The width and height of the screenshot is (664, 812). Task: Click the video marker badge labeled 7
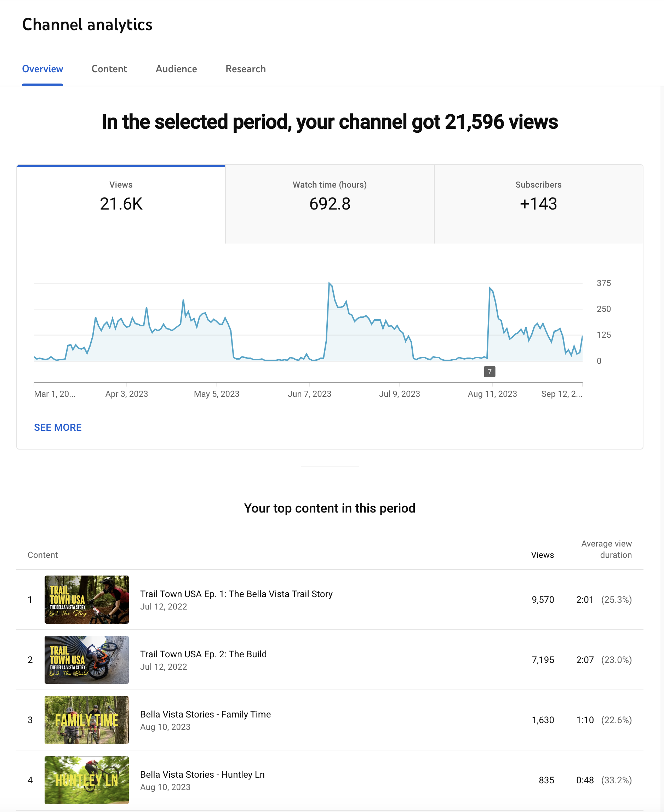tap(489, 371)
